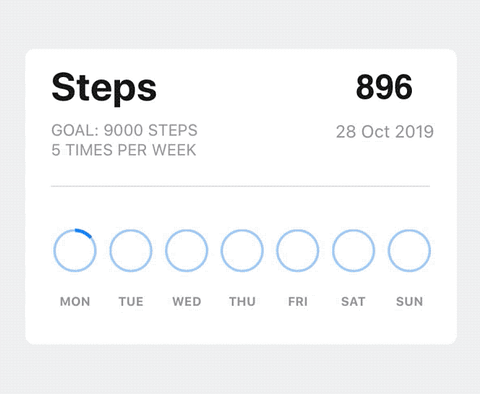
Task: Select Tuesday's progress ring
Action: point(131,250)
